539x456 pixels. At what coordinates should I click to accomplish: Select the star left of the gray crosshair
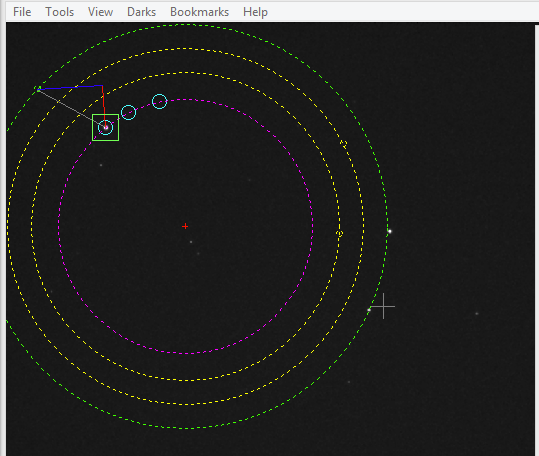pos(369,310)
